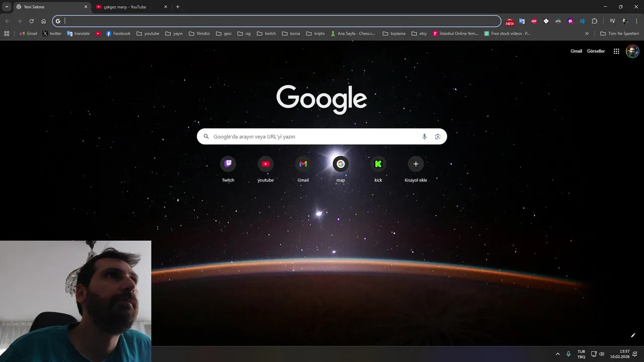Open the youtube shortcut tile
Screen dimensions: 644x362
[x=266, y=169]
